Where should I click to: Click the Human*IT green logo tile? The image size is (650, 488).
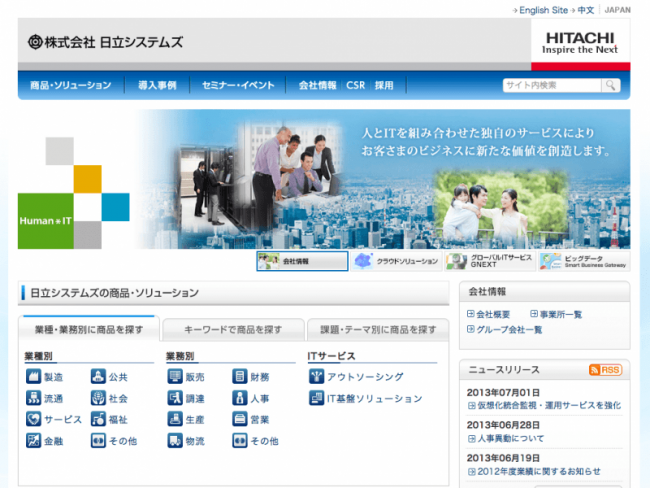pyautogui.click(x=46, y=221)
